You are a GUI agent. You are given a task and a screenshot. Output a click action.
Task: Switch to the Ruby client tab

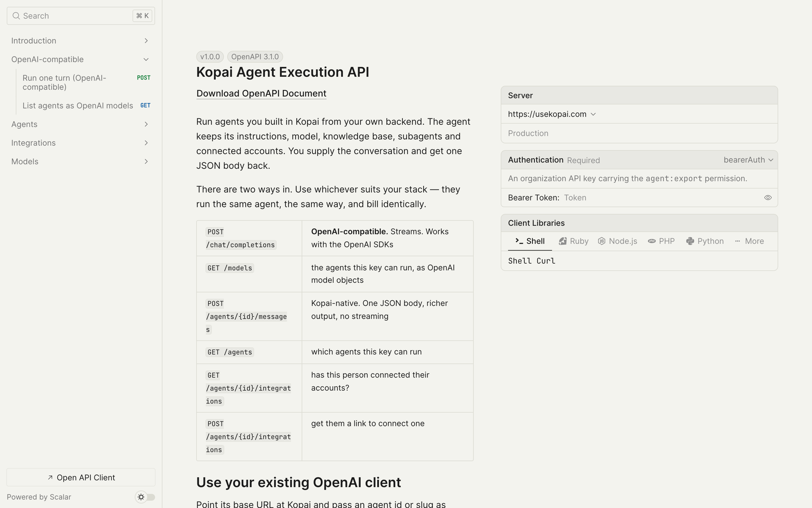point(573,241)
